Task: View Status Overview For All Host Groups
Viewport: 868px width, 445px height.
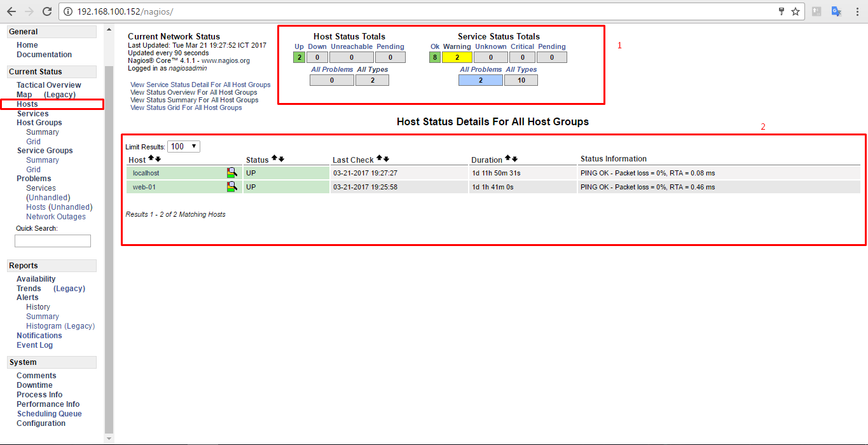Action: pos(194,92)
